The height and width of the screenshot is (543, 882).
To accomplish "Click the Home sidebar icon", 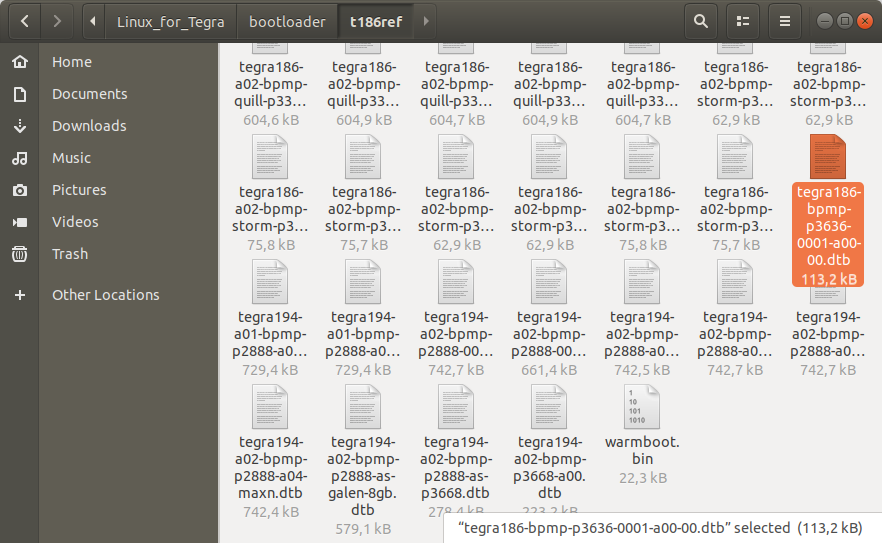I will pos(20,61).
